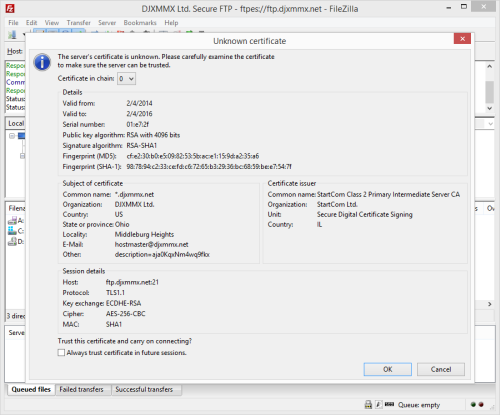
Task: Click the MD5 fingerprint value 'cf:e2:30:b0...'
Action: click(193, 156)
